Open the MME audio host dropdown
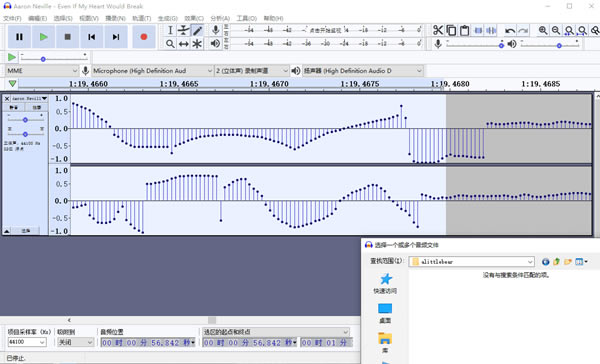 (x=42, y=71)
